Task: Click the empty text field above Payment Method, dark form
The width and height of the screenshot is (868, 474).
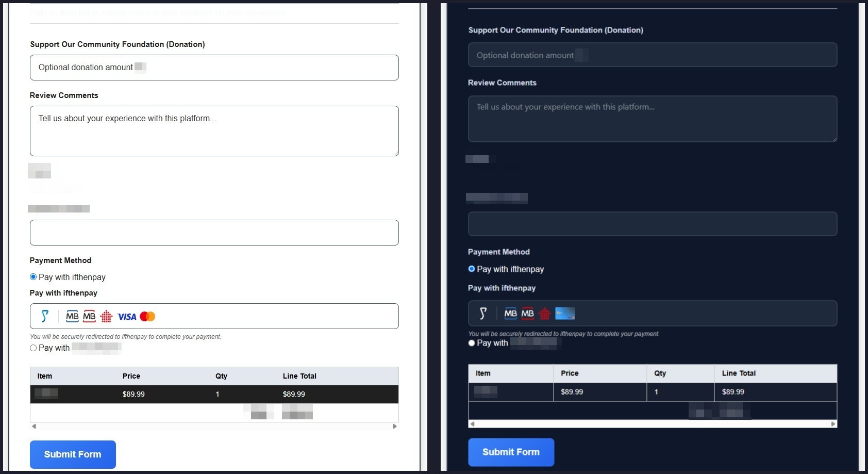Action: [x=653, y=224]
